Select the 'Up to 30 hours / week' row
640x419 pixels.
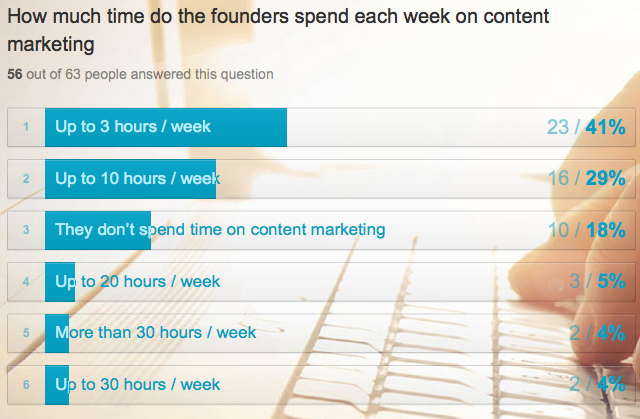(137, 384)
